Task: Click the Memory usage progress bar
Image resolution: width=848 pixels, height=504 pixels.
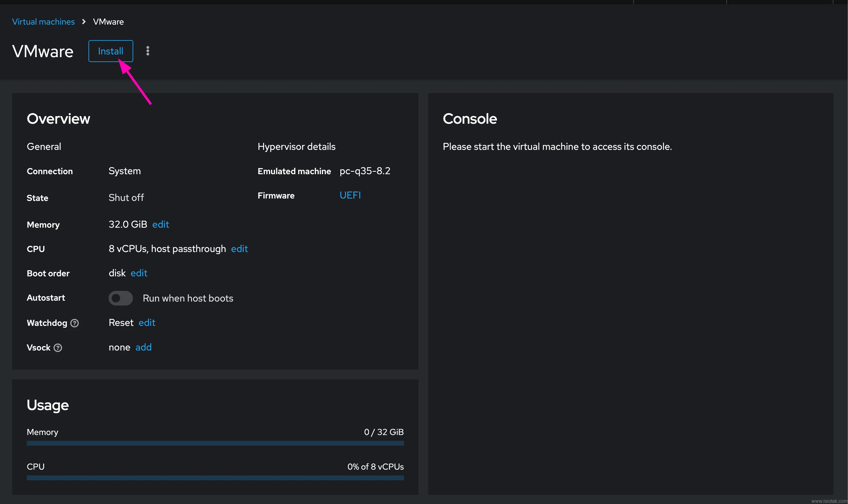Action: coord(215,443)
